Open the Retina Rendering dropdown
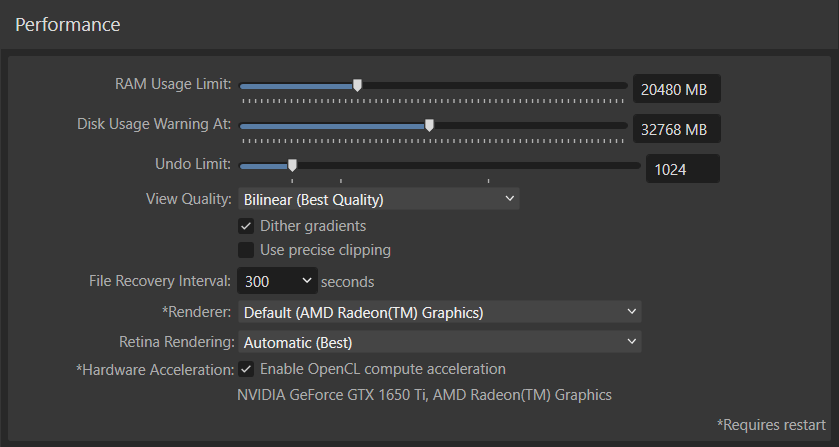The width and height of the screenshot is (839, 447). pos(439,342)
